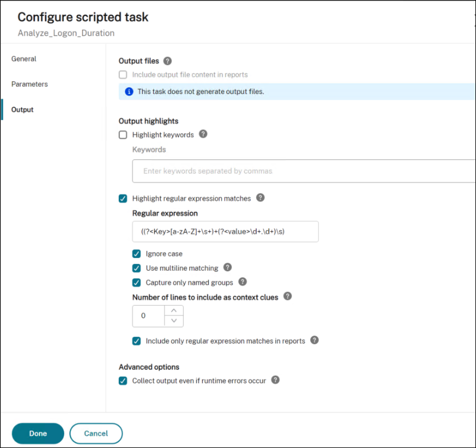Screen dimensions: 476x448
Task: Click the Regular expression text field
Action: (x=225, y=232)
